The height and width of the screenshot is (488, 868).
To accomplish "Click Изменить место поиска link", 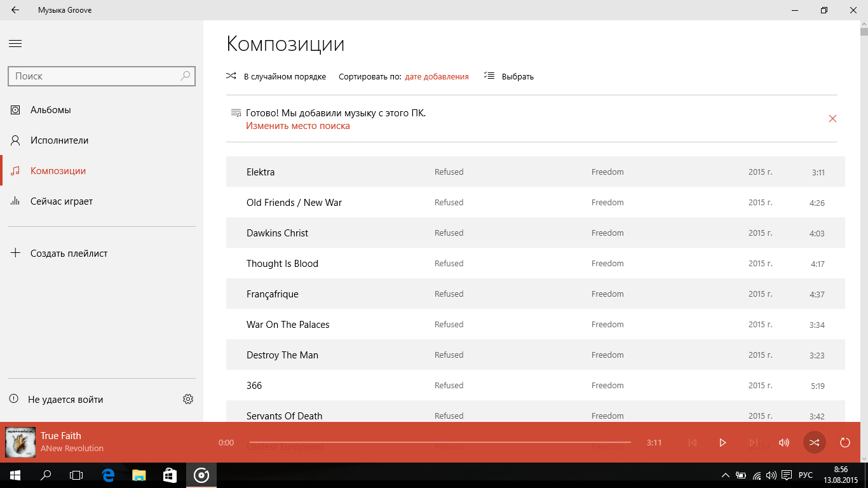I will click(x=298, y=126).
